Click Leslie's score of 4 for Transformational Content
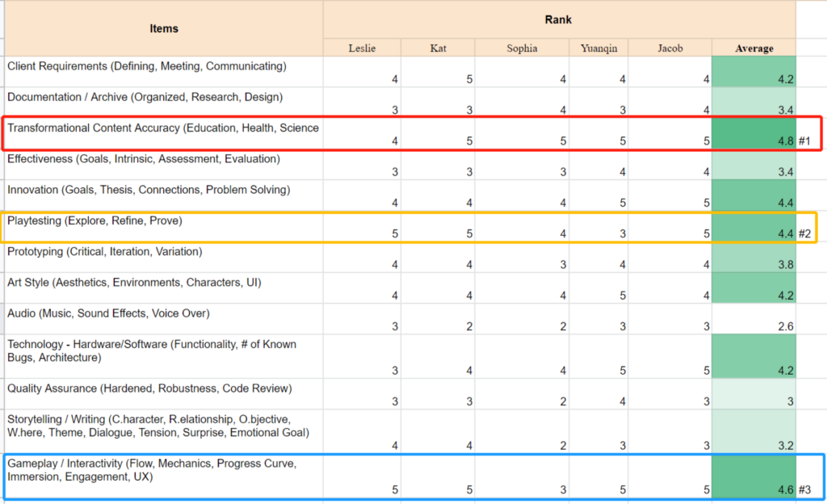 (362, 133)
